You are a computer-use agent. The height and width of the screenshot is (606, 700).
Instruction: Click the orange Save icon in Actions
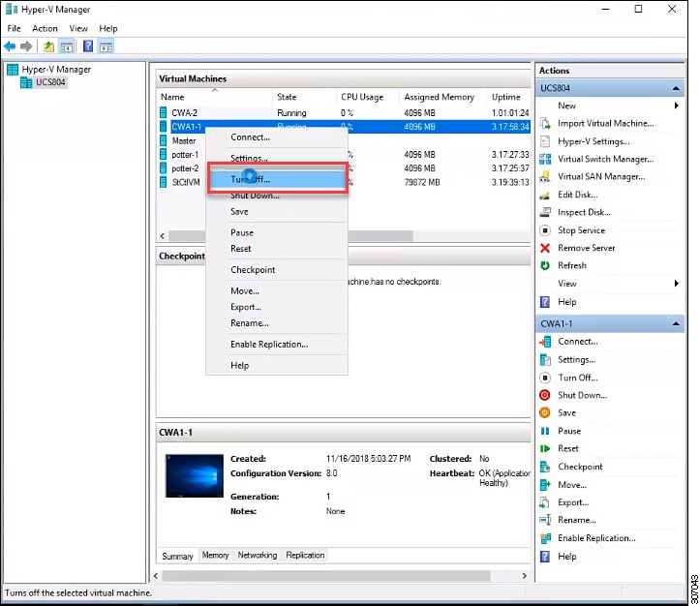coord(545,412)
